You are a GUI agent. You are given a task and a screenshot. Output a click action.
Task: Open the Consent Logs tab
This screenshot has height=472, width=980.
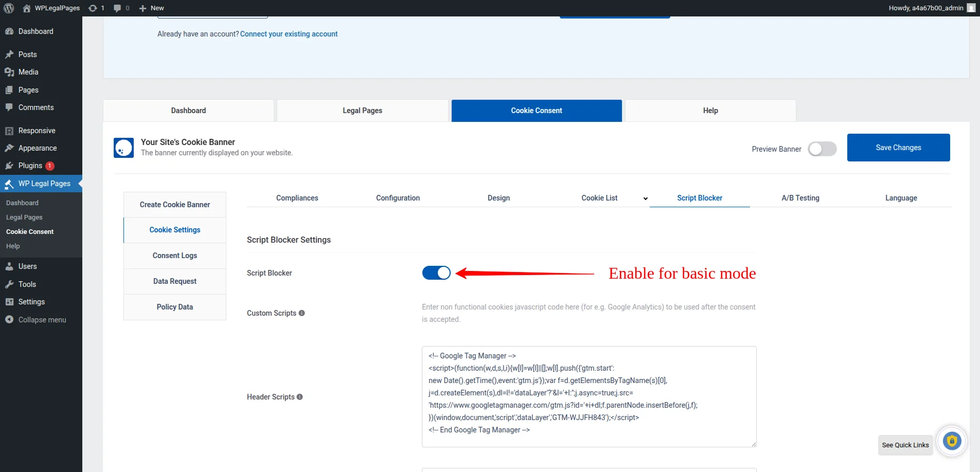(x=174, y=256)
